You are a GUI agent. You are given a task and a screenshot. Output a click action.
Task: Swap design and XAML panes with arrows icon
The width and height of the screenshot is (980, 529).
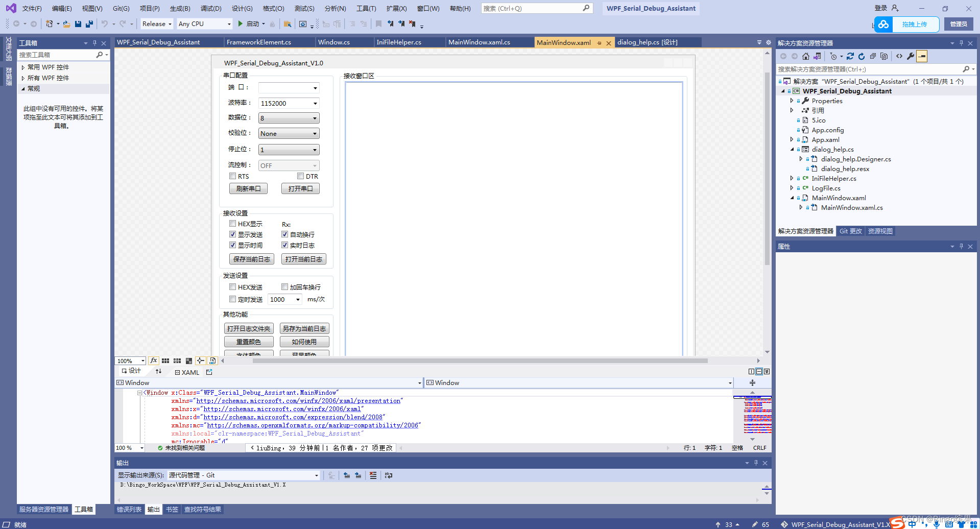click(159, 371)
